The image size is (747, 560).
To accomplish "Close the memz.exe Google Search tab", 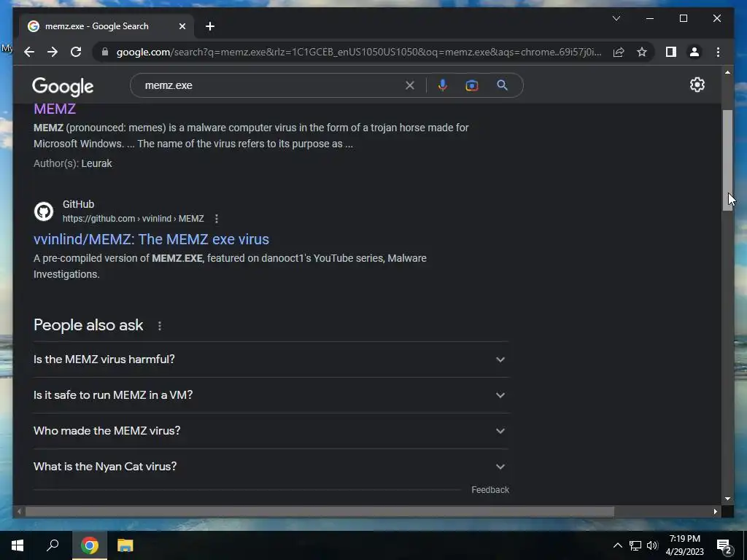I will point(182,26).
